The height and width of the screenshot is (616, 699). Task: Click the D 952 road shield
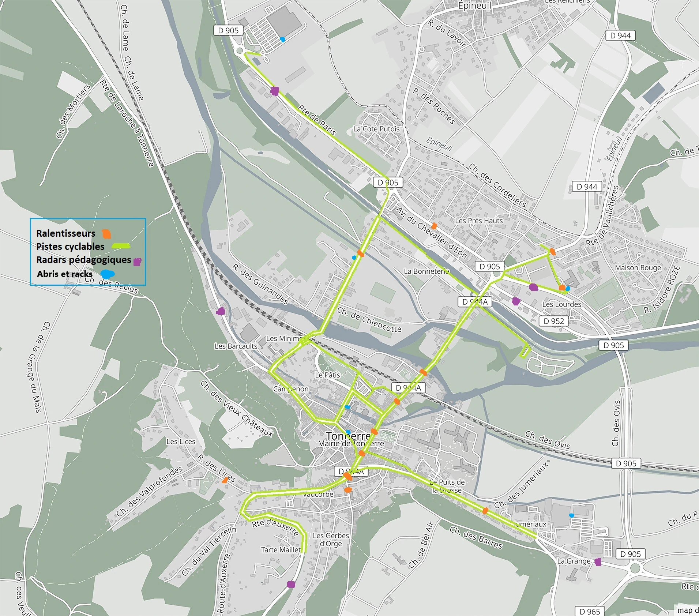(x=554, y=321)
